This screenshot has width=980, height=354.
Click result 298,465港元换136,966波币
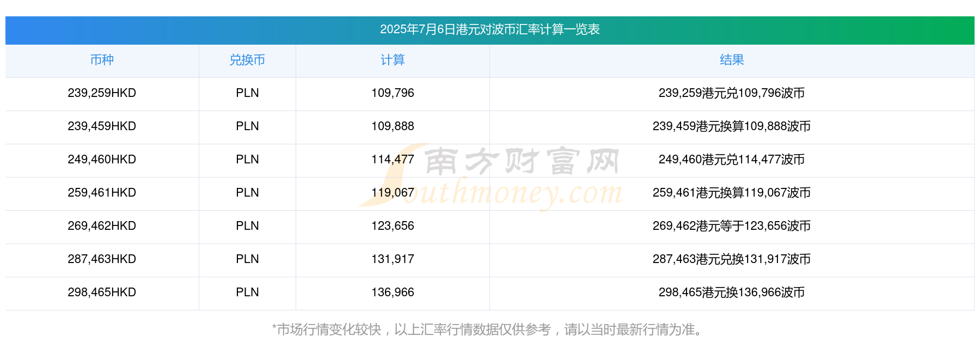[732, 292]
